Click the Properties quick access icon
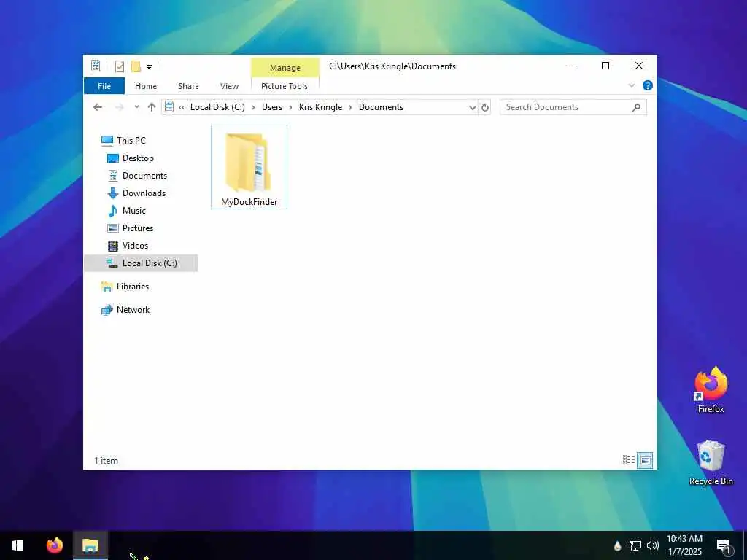Image resolution: width=747 pixels, height=560 pixels. pos(120,66)
